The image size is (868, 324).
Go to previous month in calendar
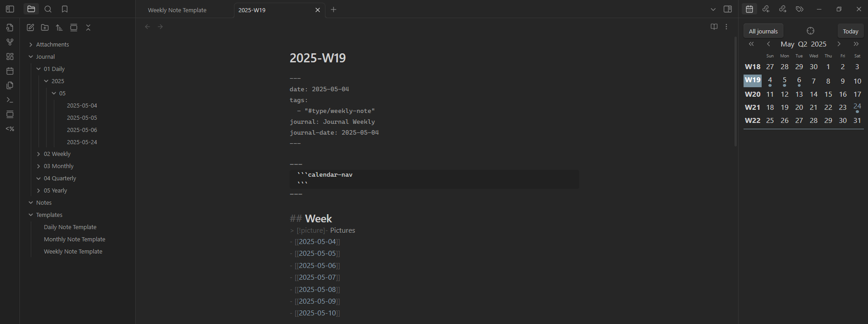tap(768, 44)
